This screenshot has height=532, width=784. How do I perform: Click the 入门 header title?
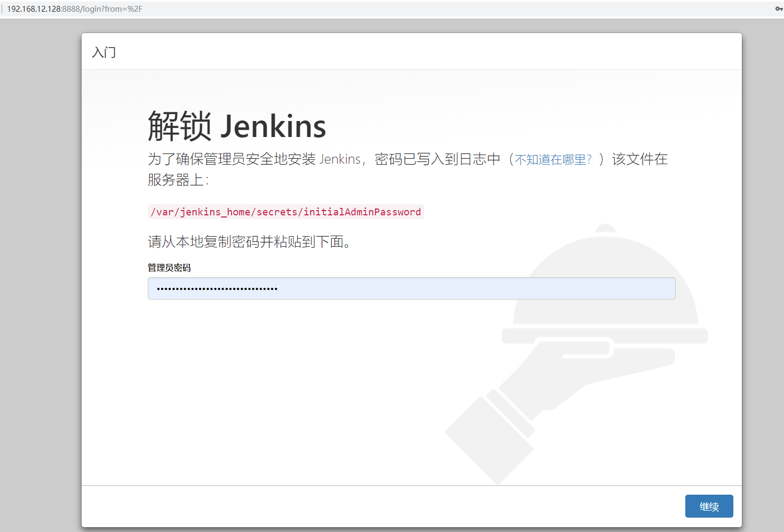(104, 52)
